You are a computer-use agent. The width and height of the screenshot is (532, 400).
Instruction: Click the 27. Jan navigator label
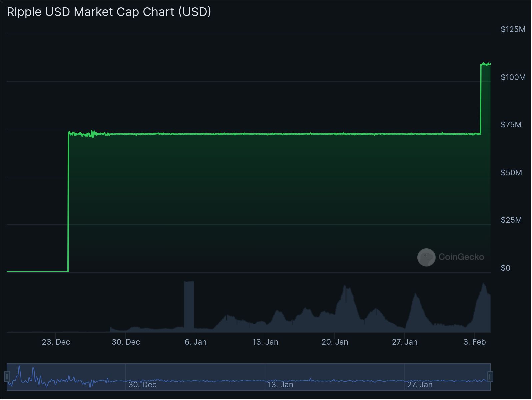(x=420, y=385)
